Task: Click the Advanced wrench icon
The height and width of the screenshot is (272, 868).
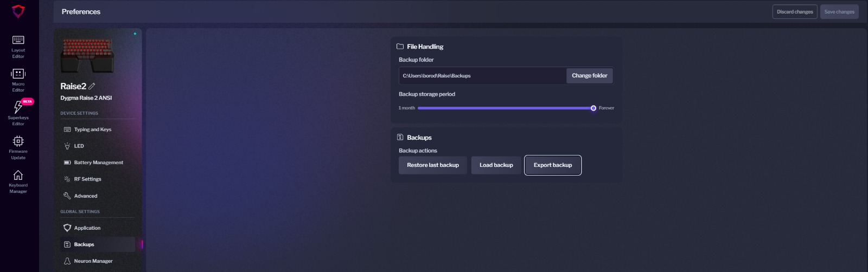Action: pos(67,196)
